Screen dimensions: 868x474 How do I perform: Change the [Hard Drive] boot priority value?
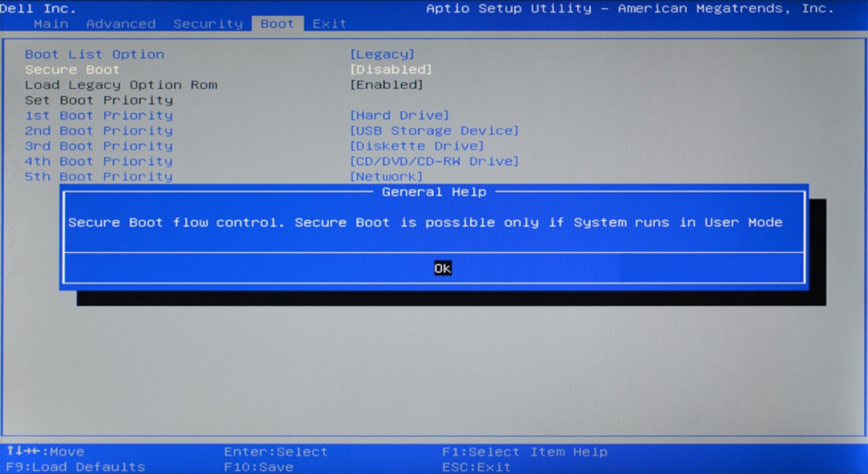click(x=400, y=116)
